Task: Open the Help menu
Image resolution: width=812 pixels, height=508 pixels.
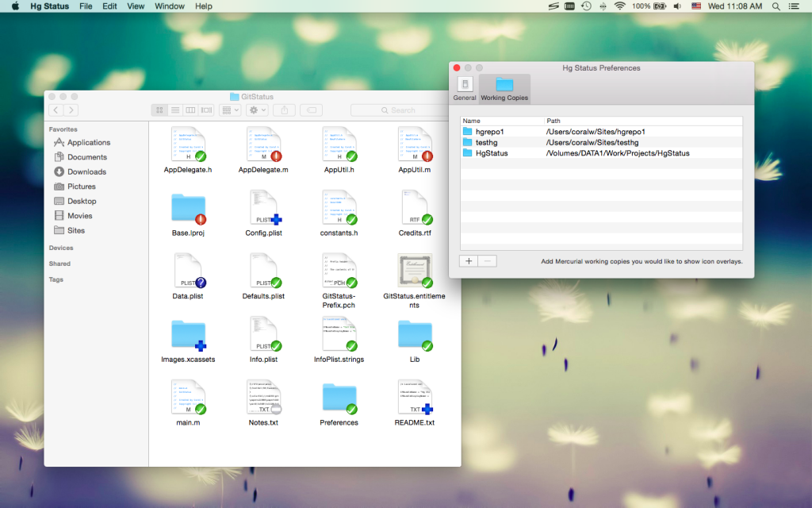Action: [204, 6]
